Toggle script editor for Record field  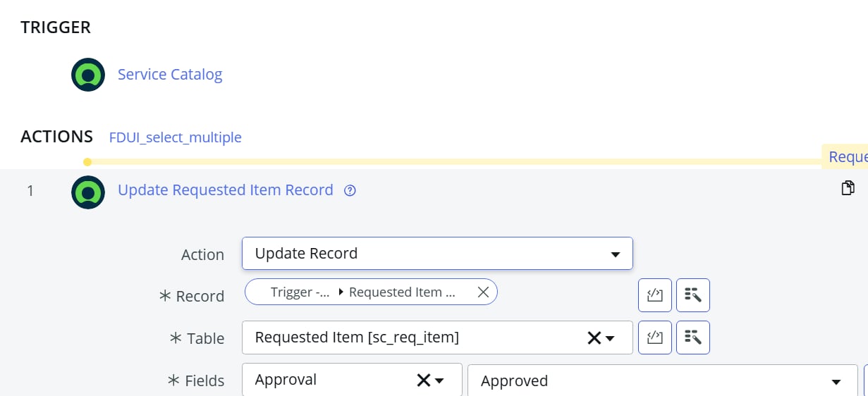click(655, 295)
